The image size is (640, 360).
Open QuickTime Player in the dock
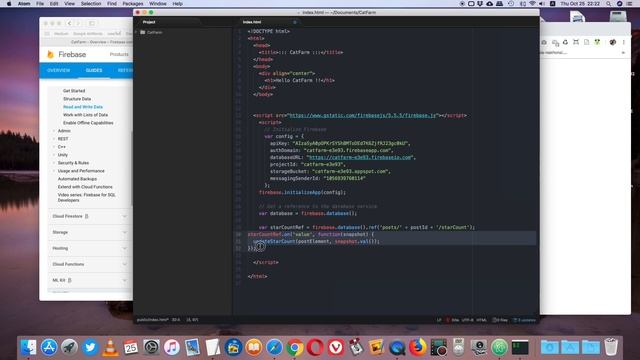397,347
